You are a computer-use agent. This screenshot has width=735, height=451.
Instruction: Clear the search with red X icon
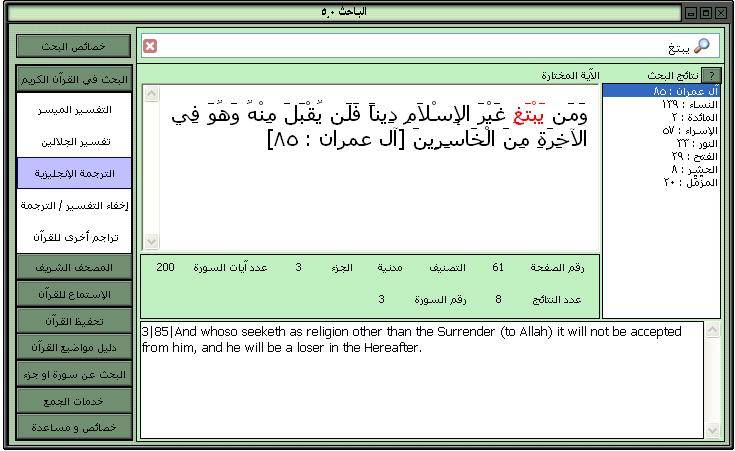click(150, 46)
